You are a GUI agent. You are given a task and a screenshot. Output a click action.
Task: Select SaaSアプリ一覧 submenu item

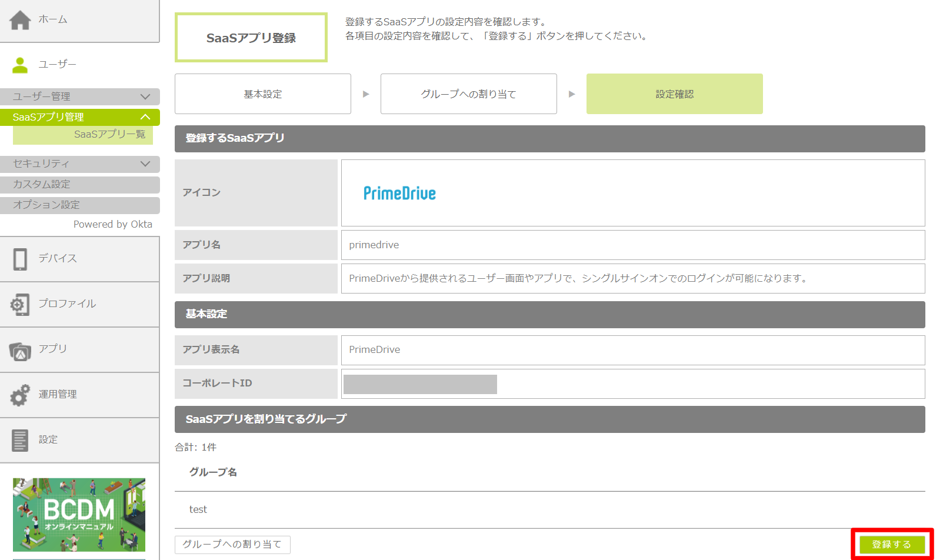[109, 135]
